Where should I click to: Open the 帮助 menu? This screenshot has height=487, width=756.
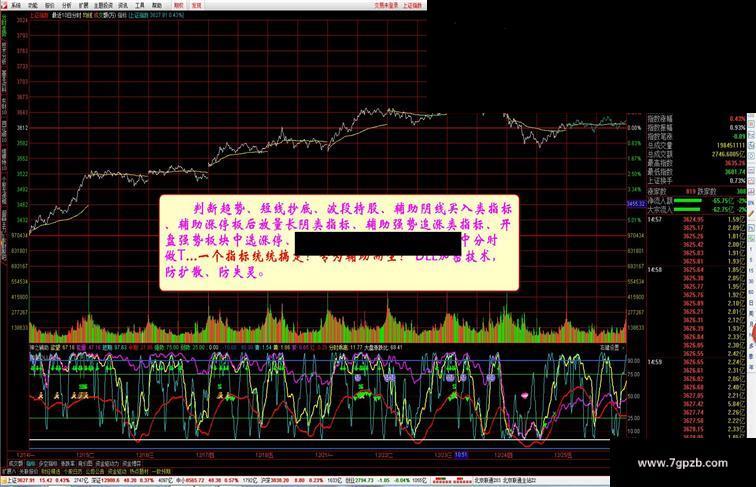(157, 5)
